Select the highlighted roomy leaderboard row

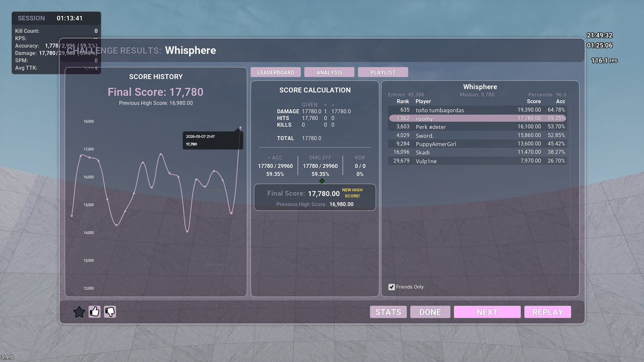pyautogui.click(x=478, y=119)
